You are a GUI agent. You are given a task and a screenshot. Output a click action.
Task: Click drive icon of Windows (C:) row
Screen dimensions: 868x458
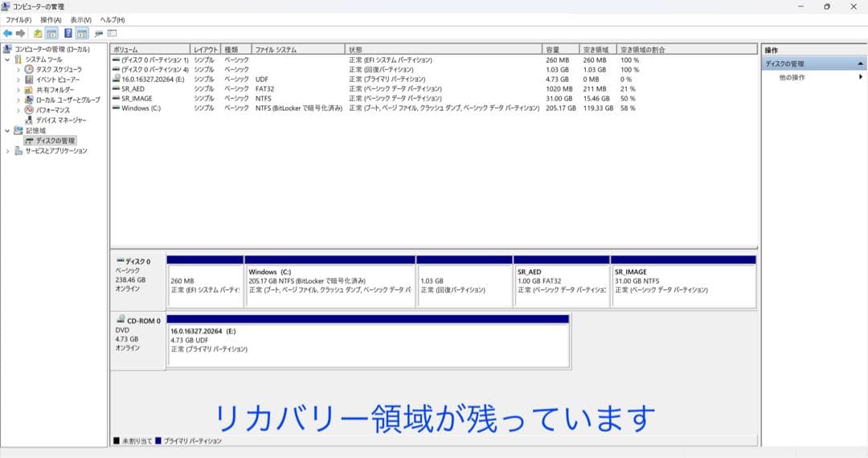(117, 108)
